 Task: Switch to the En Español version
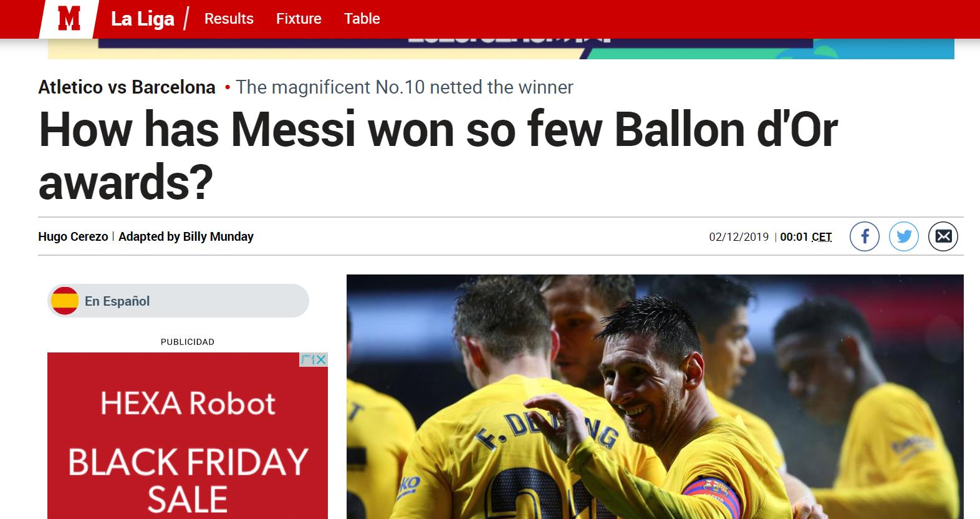(x=178, y=301)
